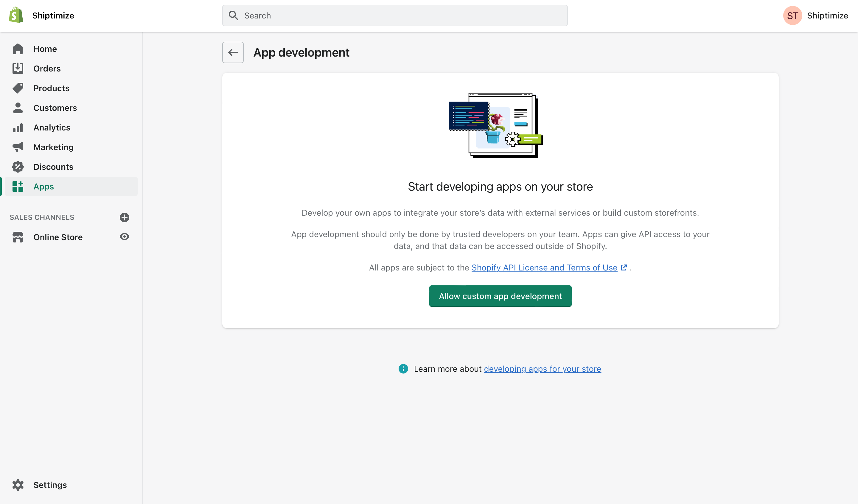Click the external link icon after Terms of Use
Image resolution: width=858 pixels, height=504 pixels.
tap(624, 268)
